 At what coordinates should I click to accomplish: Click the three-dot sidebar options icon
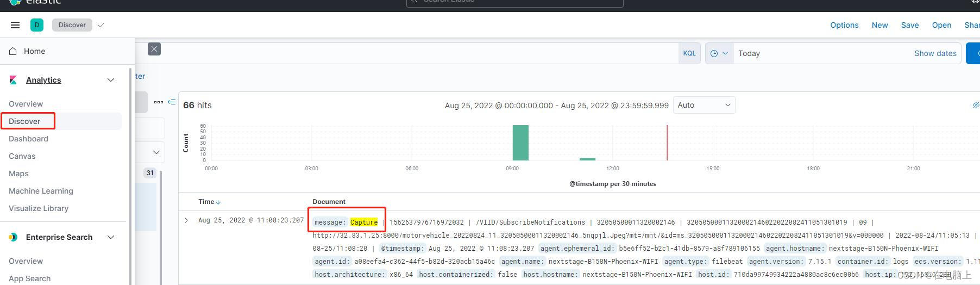[x=159, y=102]
